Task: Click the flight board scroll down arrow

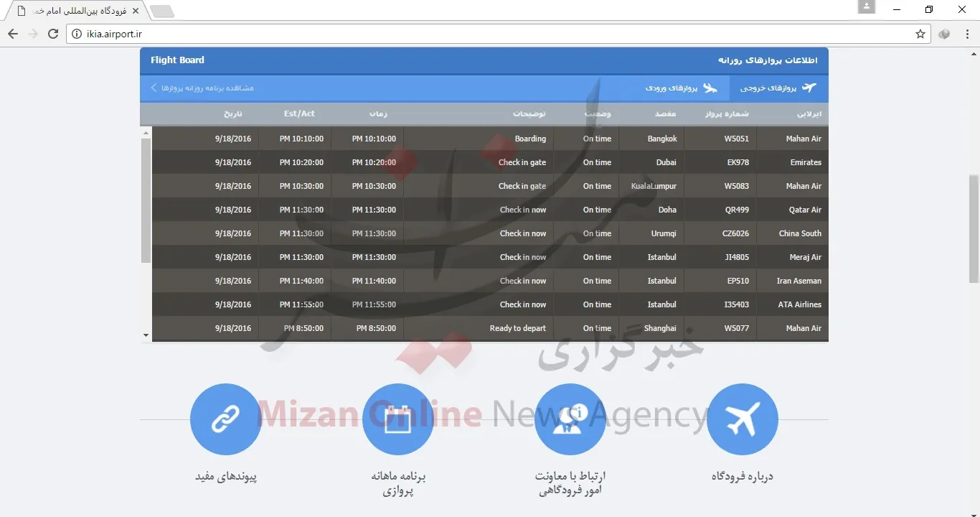Action: click(x=146, y=335)
